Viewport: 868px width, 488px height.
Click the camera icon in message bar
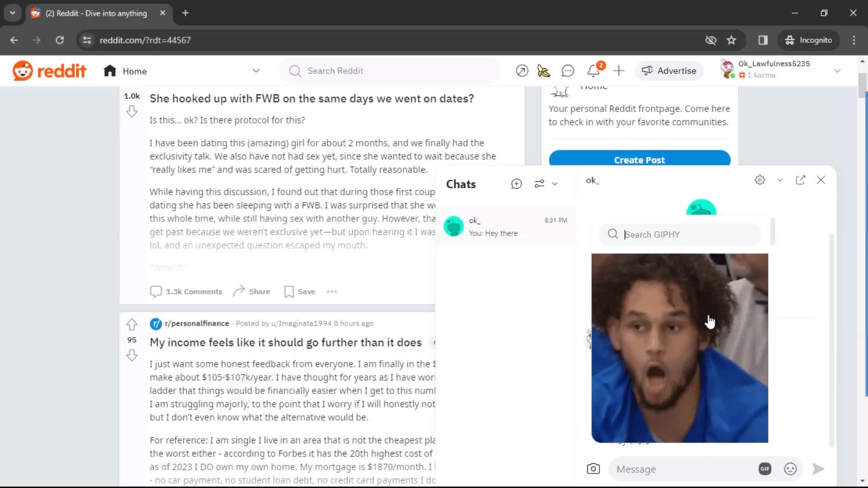[593, 469]
